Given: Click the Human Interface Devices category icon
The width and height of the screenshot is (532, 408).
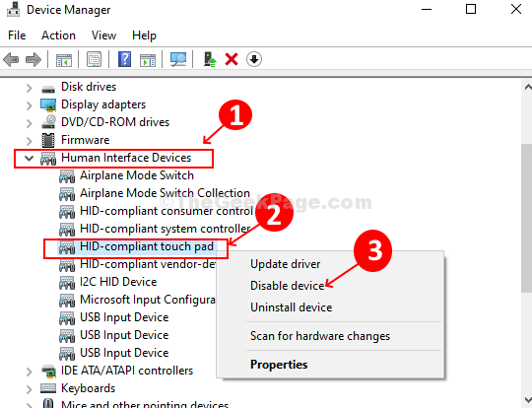Looking at the screenshot, I should (x=48, y=159).
